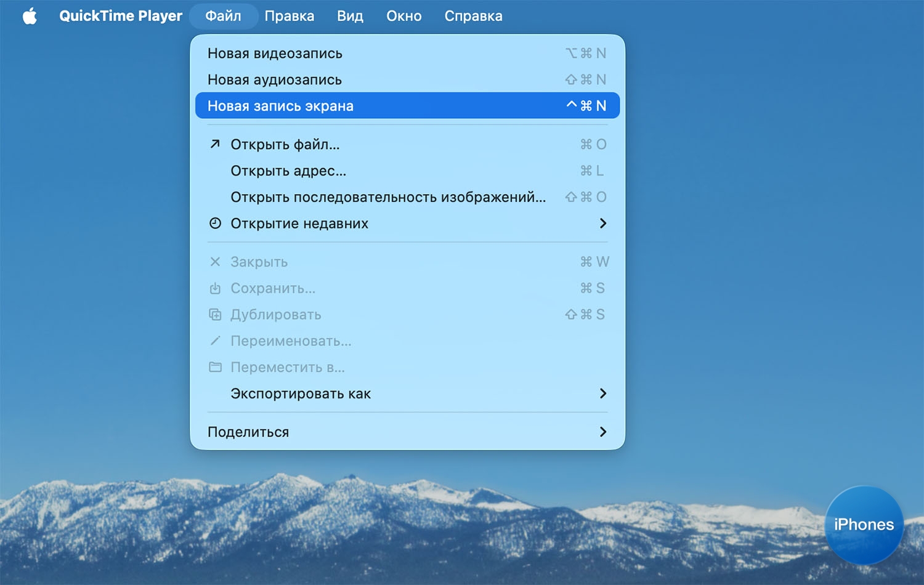Click the folder icon beside Переместить в
The image size is (924, 585).
(x=215, y=367)
